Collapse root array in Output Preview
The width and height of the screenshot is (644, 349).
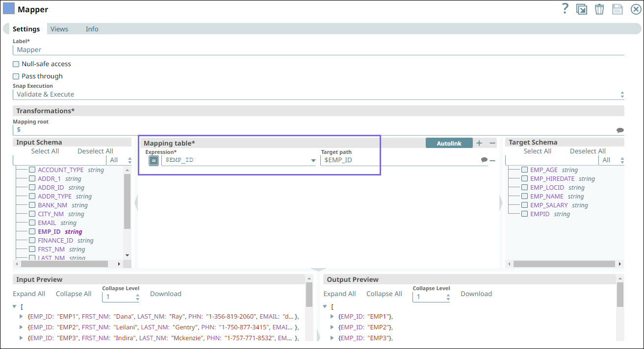pyautogui.click(x=326, y=306)
